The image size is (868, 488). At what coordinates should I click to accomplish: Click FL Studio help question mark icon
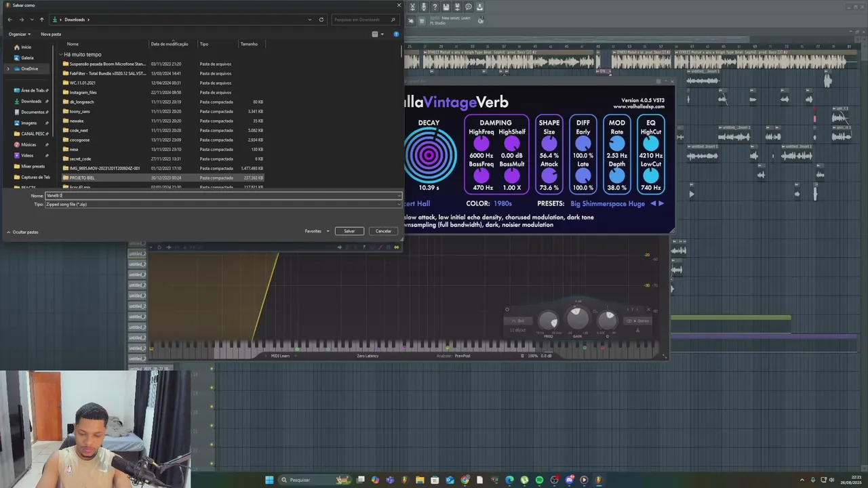435,7
